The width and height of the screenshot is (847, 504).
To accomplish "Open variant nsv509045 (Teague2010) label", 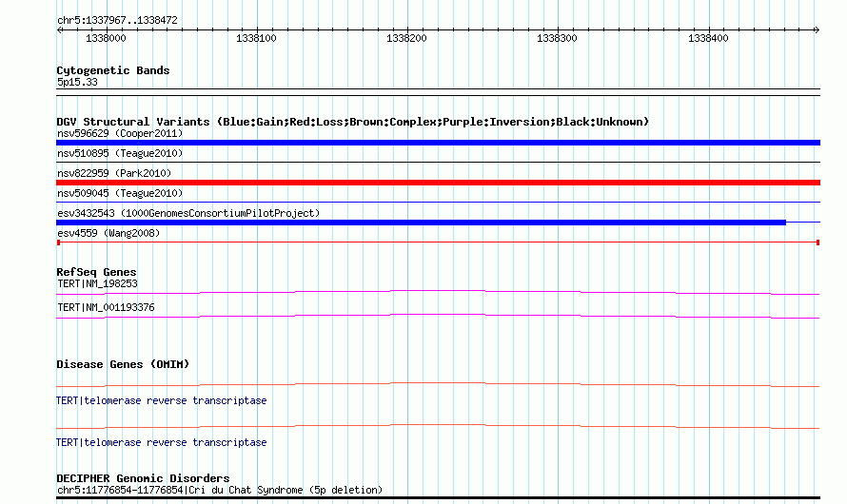I will (x=120, y=193).
